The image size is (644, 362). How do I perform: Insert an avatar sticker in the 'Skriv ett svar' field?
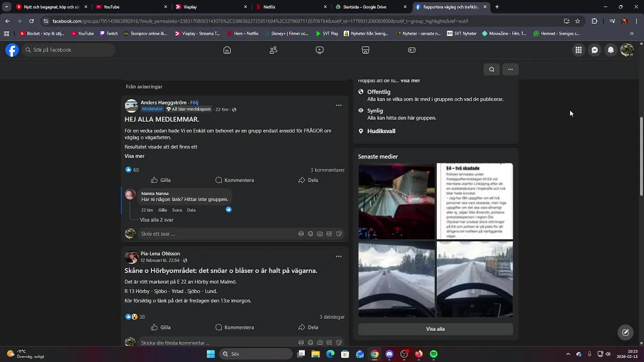pos(301,234)
